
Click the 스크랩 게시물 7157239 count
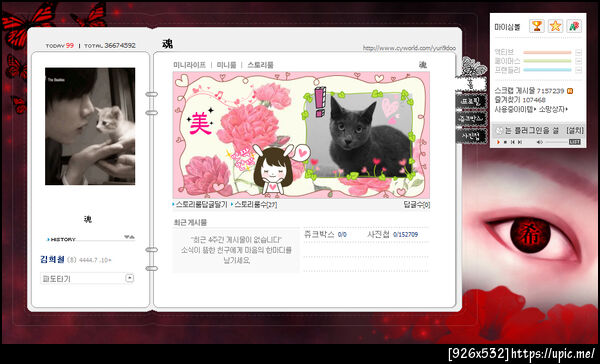coord(529,91)
